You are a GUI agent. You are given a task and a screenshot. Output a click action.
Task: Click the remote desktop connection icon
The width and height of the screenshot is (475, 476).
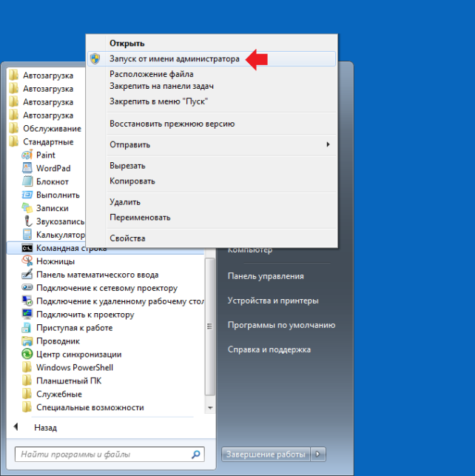27,301
